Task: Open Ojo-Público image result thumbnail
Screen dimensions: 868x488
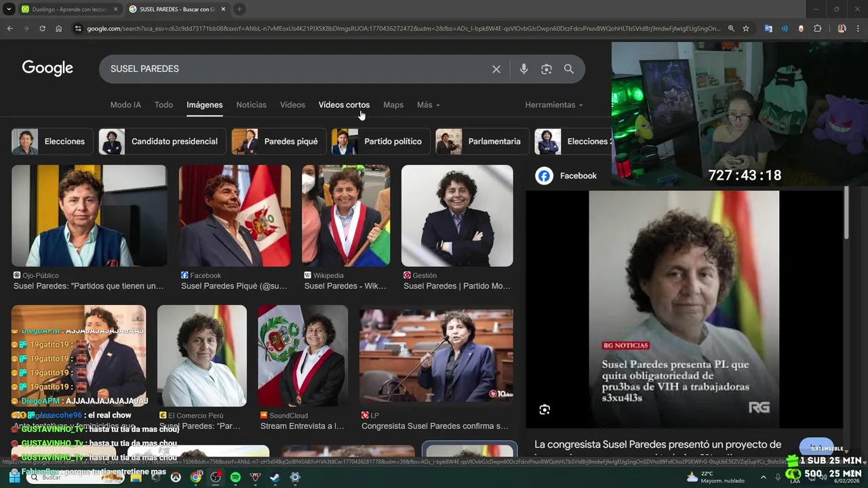Action: point(89,216)
